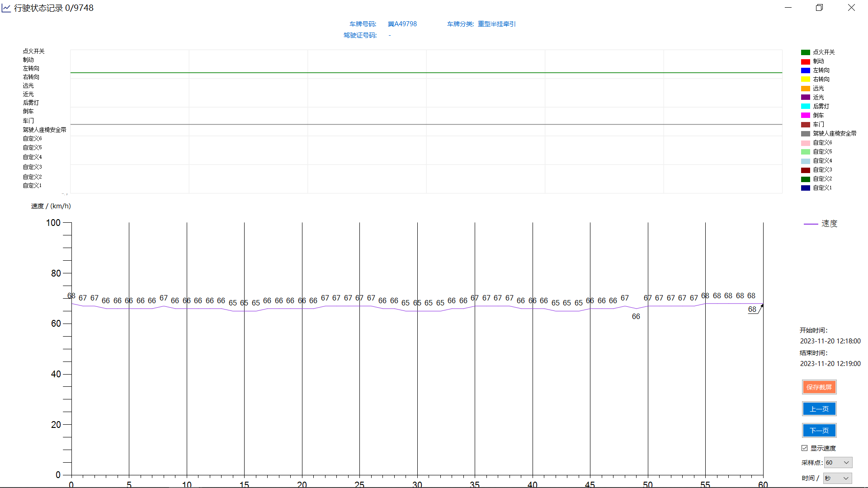Click the brown 车门 legend swatch
The width and height of the screenshot is (868, 488).
[x=806, y=125]
